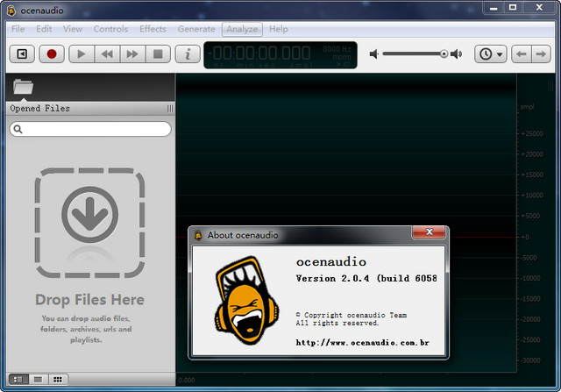Click the volume slider knob

(444, 54)
